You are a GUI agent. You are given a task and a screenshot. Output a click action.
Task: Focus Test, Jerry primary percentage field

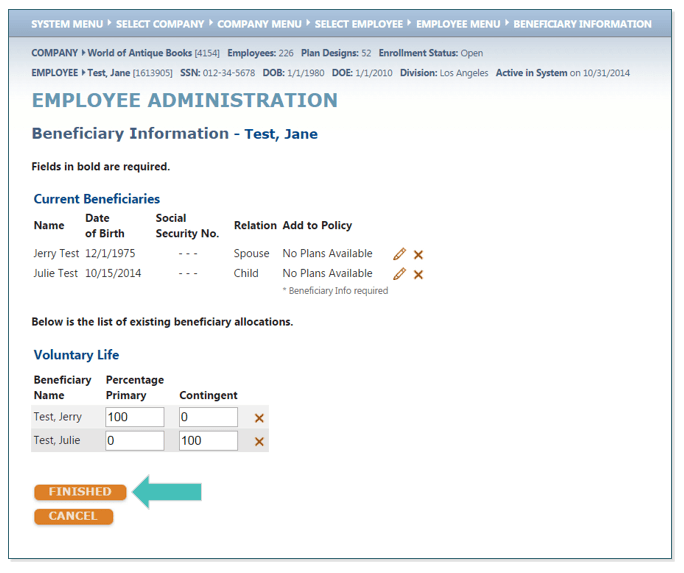(x=135, y=417)
